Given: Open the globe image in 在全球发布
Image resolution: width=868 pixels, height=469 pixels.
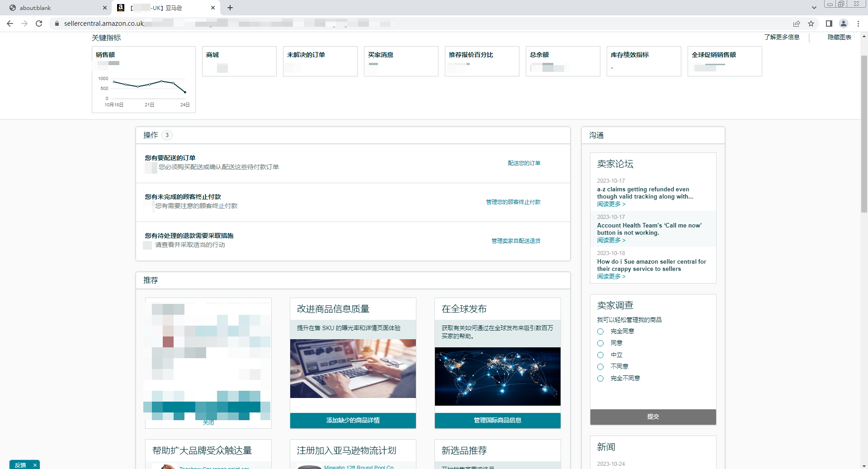Looking at the screenshot, I should point(497,376).
